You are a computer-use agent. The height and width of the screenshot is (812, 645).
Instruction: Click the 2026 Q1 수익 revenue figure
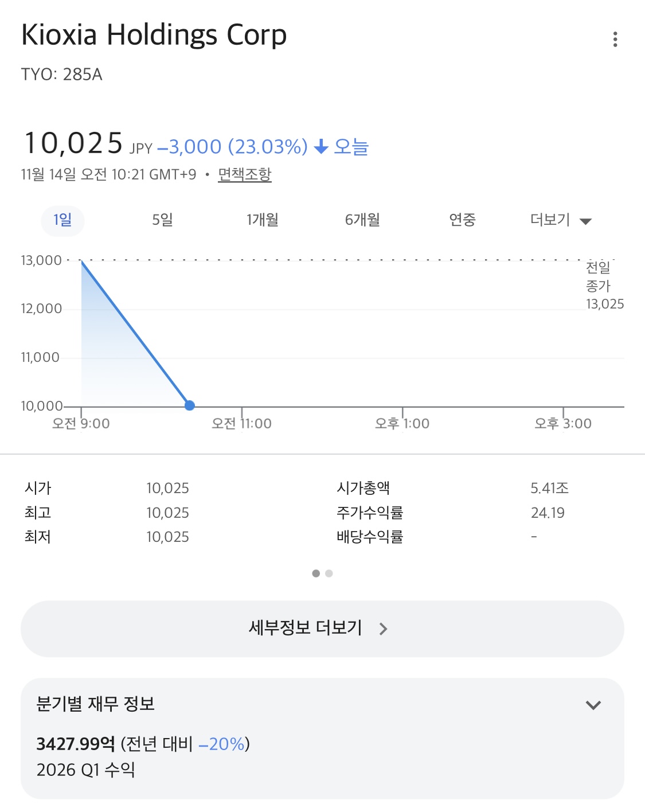point(76,744)
